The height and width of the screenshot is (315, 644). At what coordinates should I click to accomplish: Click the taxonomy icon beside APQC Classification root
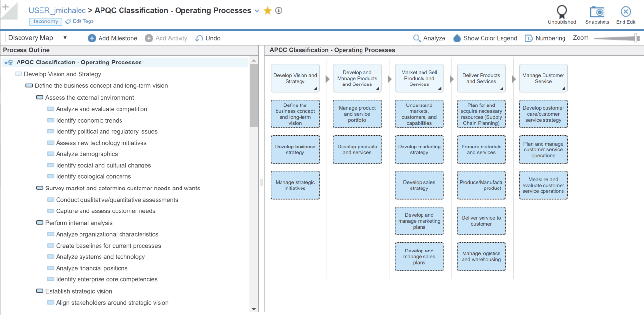coord(8,62)
